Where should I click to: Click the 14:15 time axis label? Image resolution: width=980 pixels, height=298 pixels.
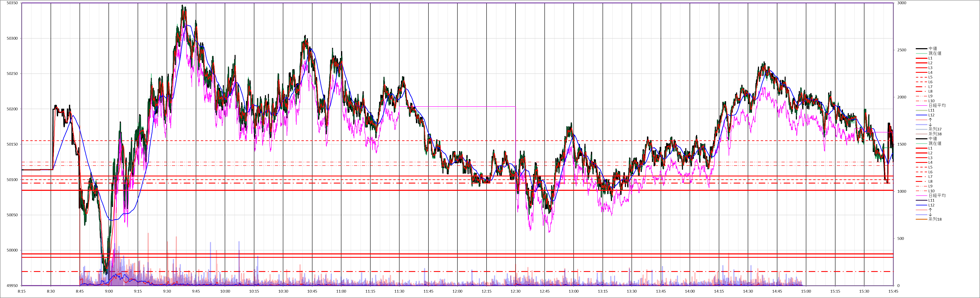tap(719, 292)
